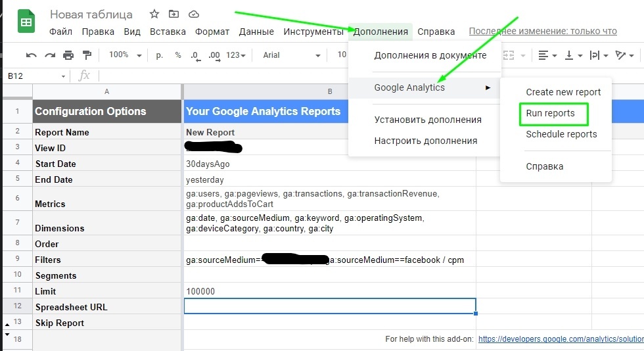
Task: Click the B12 name box
Action: 32,76
